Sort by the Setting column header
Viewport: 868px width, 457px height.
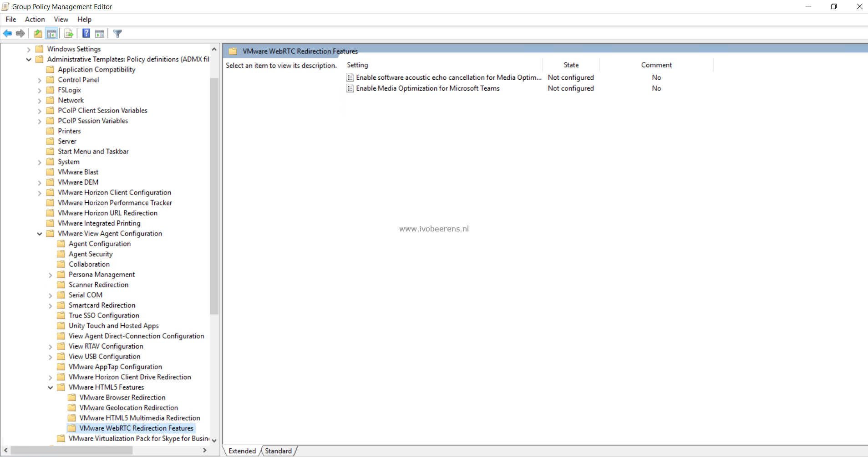(x=444, y=65)
